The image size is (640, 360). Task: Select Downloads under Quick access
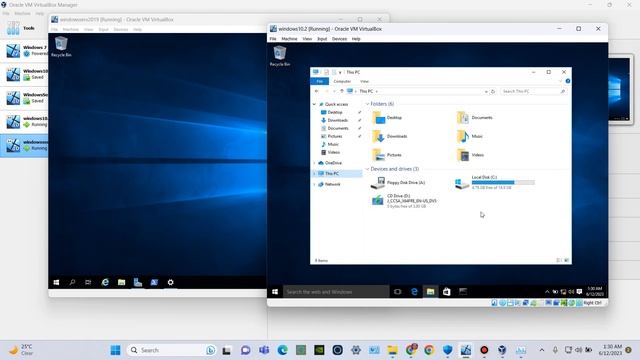(338, 120)
